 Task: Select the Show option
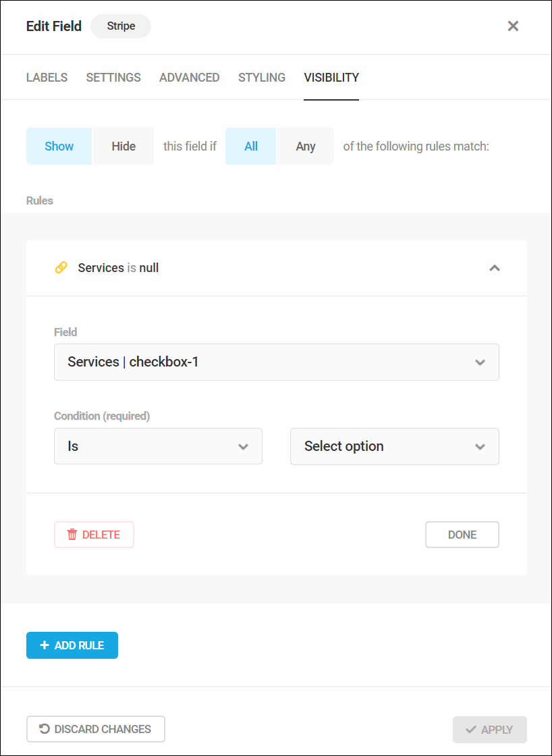pyautogui.click(x=59, y=146)
